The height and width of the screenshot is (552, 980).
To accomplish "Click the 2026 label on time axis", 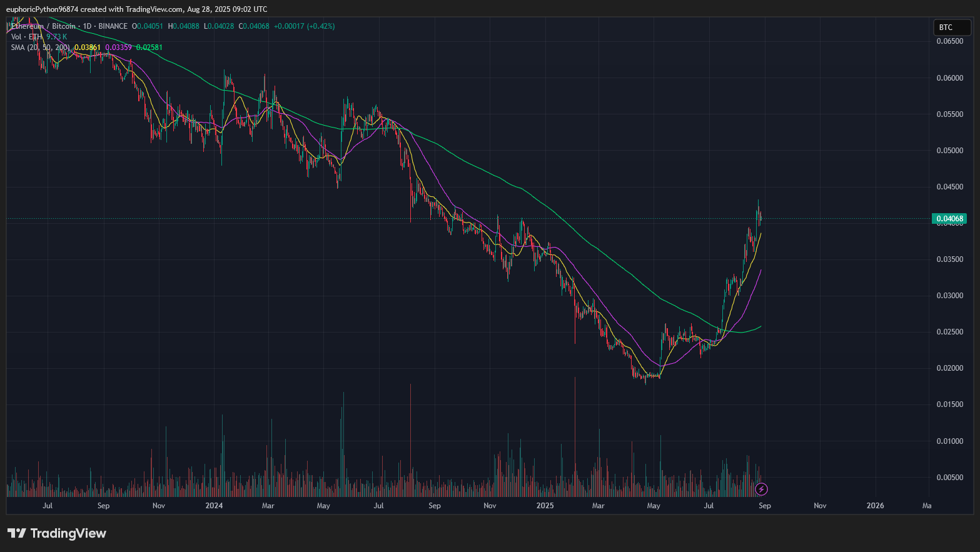I will click(875, 506).
